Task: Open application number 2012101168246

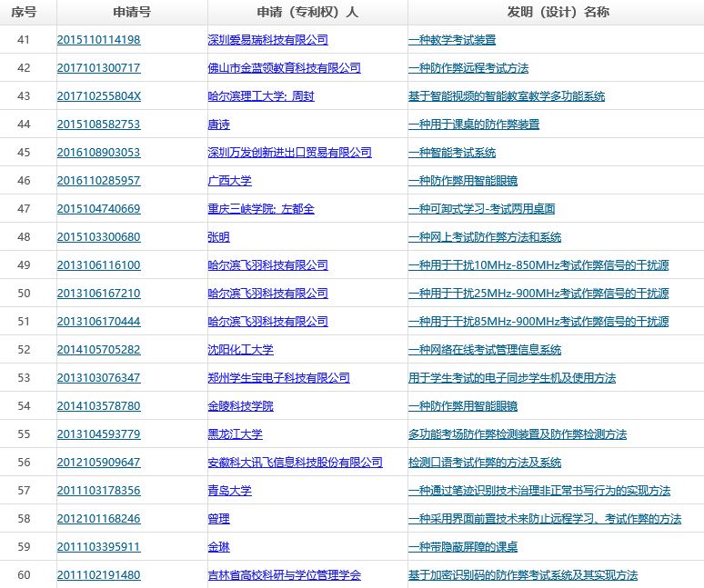Action: (99, 519)
